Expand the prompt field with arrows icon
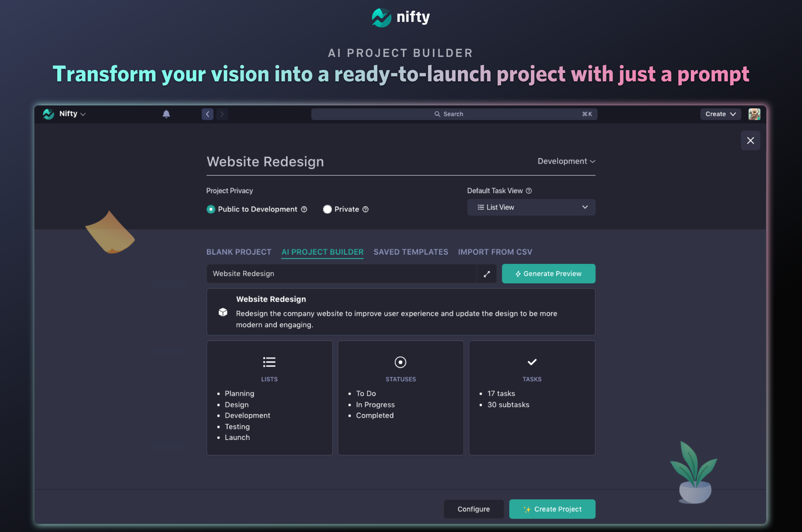 coord(487,274)
